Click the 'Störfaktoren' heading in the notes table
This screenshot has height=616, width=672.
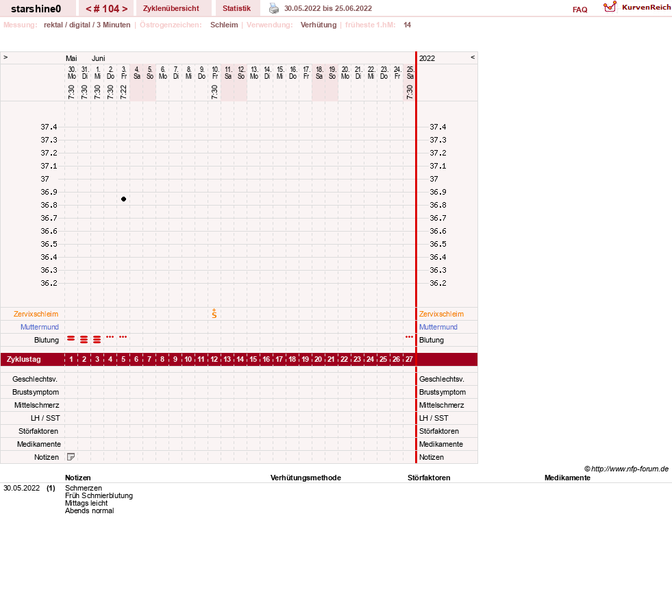coord(429,478)
